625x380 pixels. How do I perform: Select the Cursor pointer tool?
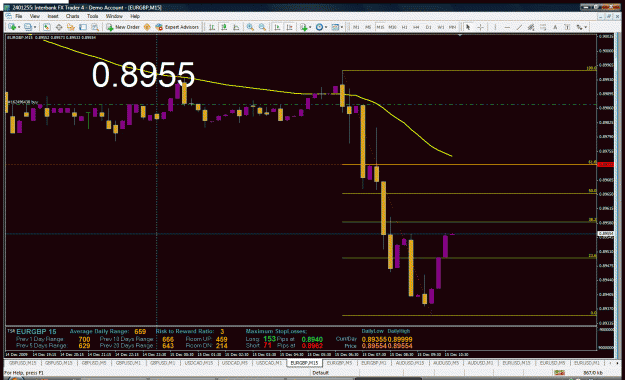point(468,27)
